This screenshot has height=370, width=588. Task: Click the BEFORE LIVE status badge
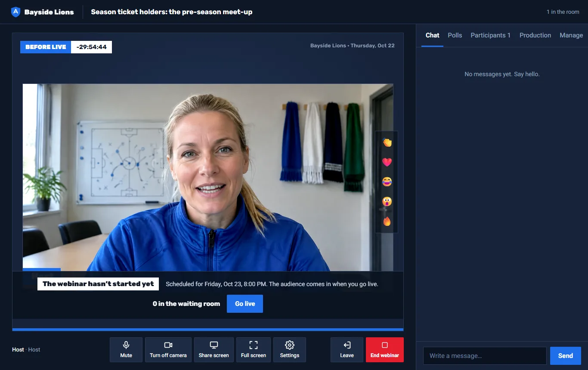coord(46,47)
